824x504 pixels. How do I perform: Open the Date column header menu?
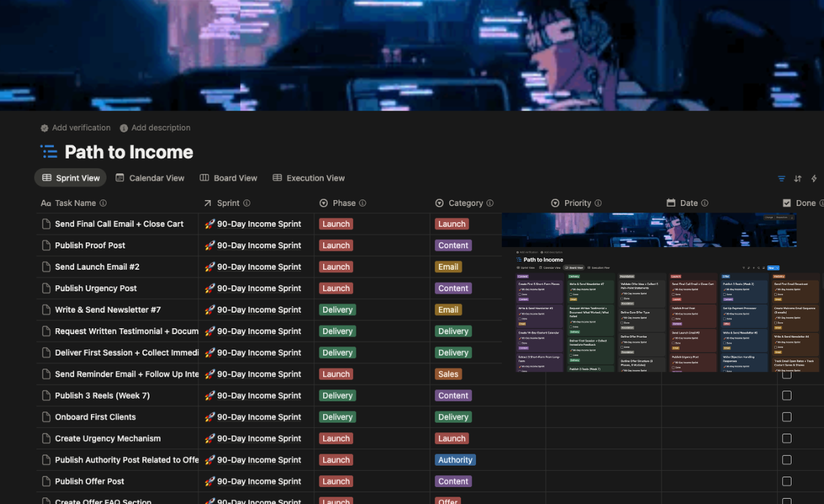pyautogui.click(x=688, y=203)
